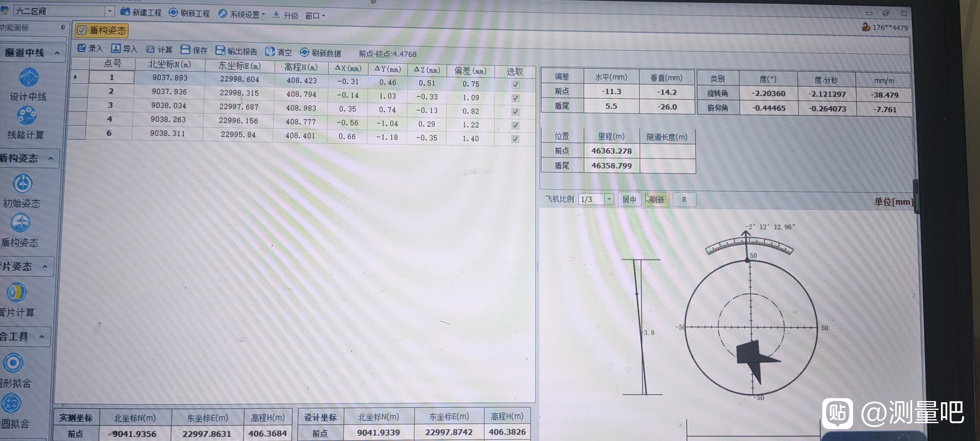The image size is (980, 441).
Task: Click the 居中 center button
Action: (629, 199)
